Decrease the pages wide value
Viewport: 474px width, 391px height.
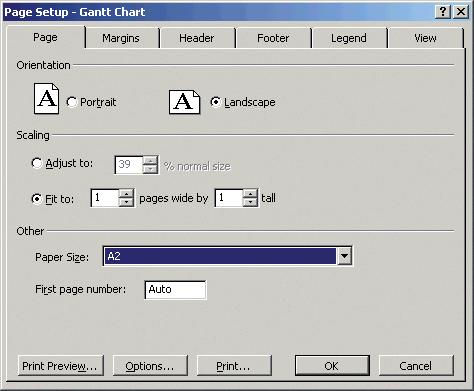pyautogui.click(x=126, y=202)
